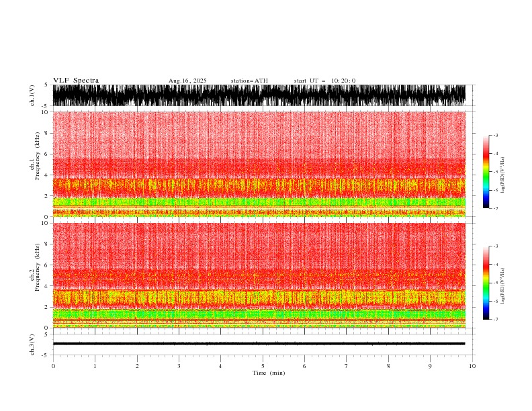This screenshot has height=411, width=532.
Task: Click the time axis tick label '0'
Action: [53, 366]
